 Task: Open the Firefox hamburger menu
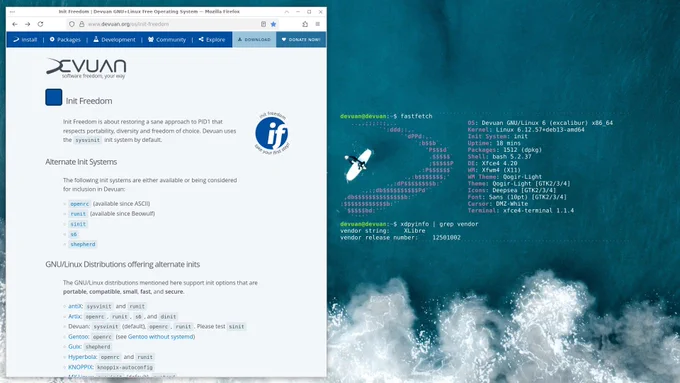tap(317, 24)
